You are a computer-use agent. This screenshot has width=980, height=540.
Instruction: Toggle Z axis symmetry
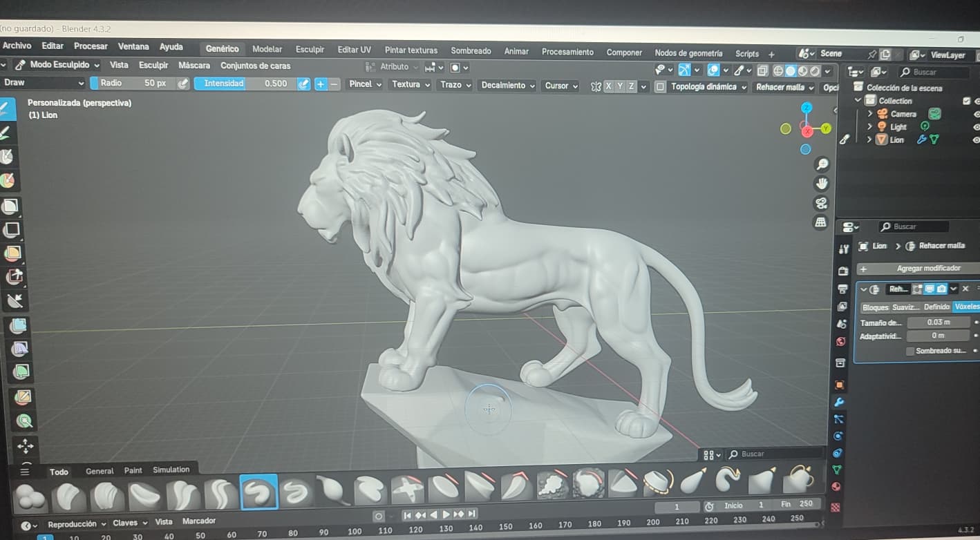coord(631,86)
